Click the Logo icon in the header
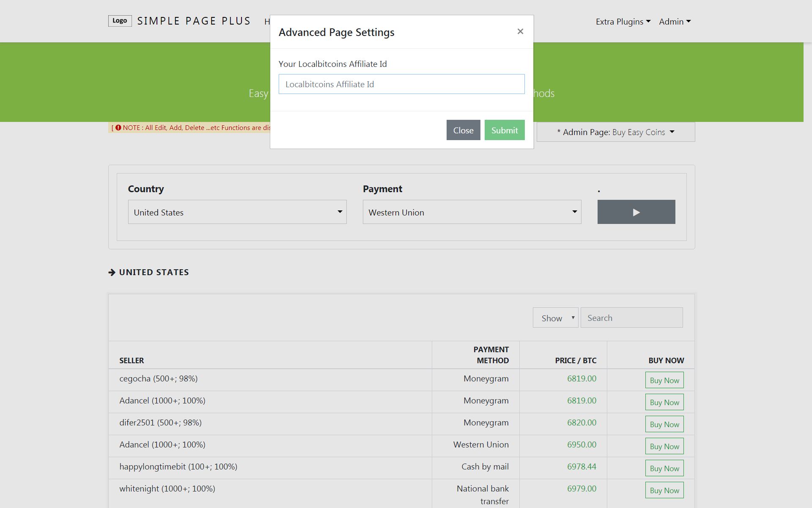Viewport: 812px width, 508px height. pos(120,21)
